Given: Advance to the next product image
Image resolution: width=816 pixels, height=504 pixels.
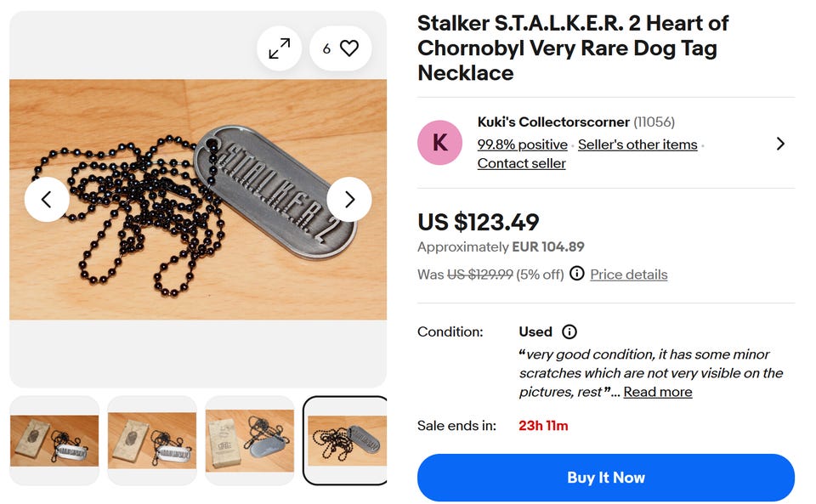Looking at the screenshot, I should 349,200.
